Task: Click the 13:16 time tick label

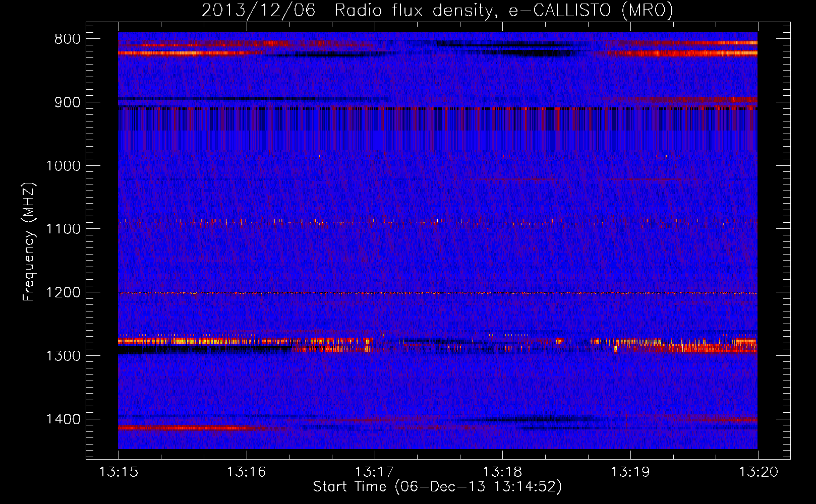Action: 246,472
